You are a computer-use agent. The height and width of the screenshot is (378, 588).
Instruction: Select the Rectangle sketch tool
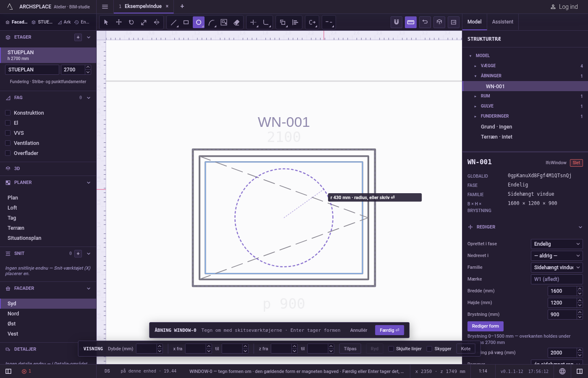186,22
